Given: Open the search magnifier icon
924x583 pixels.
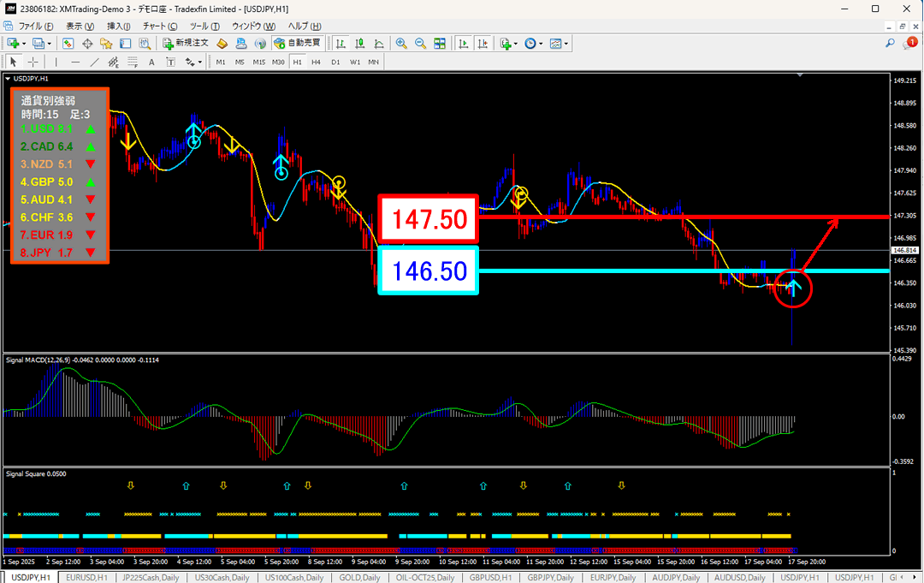Looking at the screenshot, I should point(890,43).
